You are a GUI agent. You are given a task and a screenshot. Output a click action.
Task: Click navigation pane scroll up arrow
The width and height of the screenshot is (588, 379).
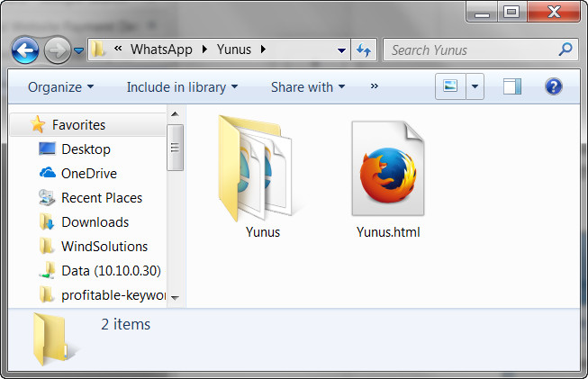coord(175,114)
